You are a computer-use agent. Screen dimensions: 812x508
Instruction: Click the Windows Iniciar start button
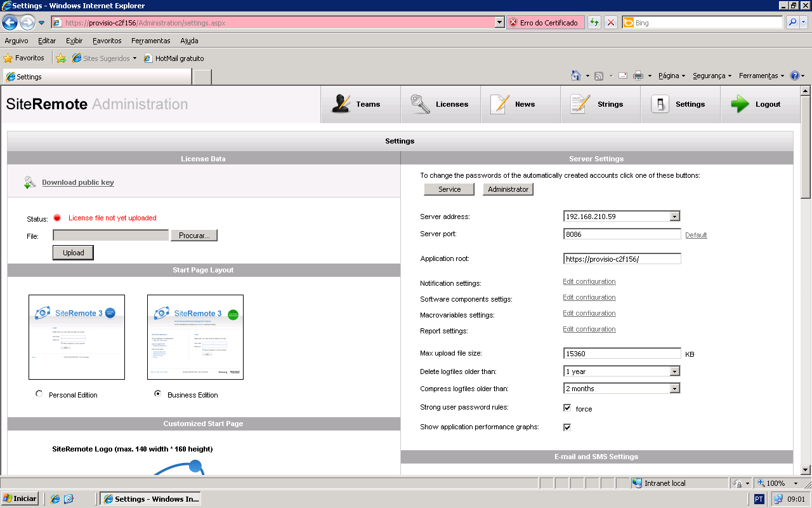point(20,498)
